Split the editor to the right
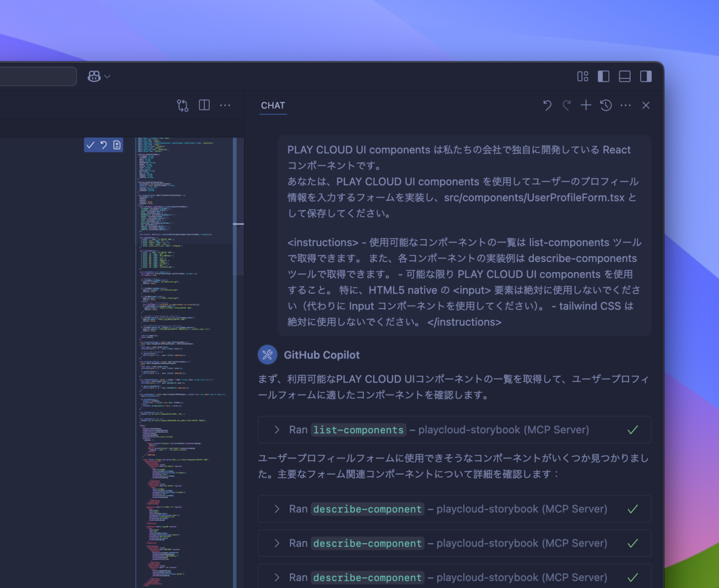 click(x=204, y=105)
